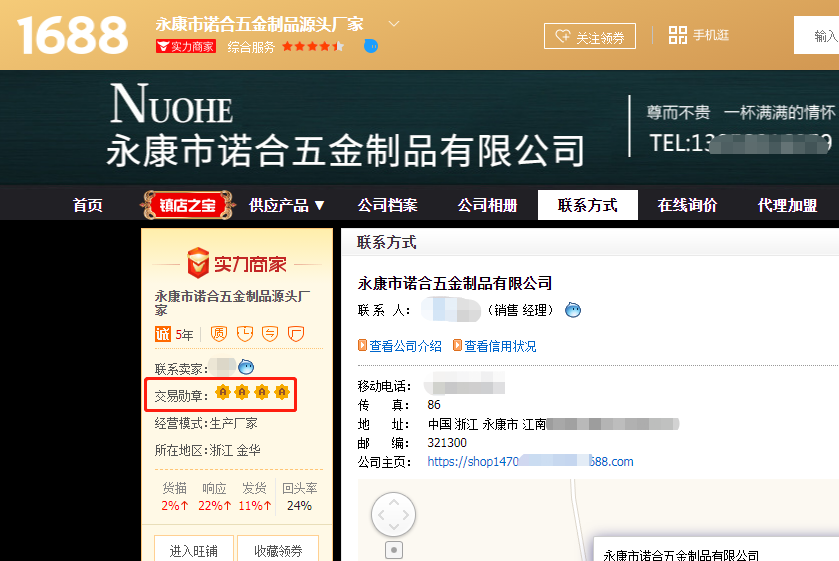
Task: Click the 诚信通 5年 badge
Action: (x=174, y=334)
